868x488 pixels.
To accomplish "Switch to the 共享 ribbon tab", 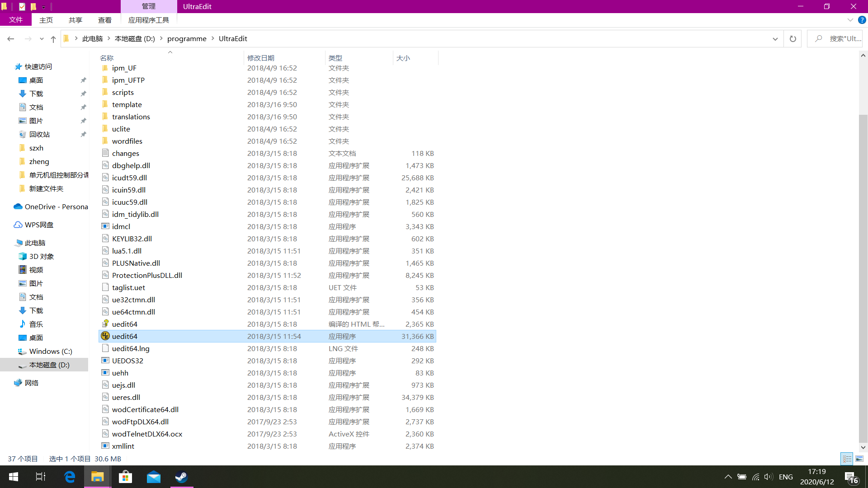I will point(75,20).
